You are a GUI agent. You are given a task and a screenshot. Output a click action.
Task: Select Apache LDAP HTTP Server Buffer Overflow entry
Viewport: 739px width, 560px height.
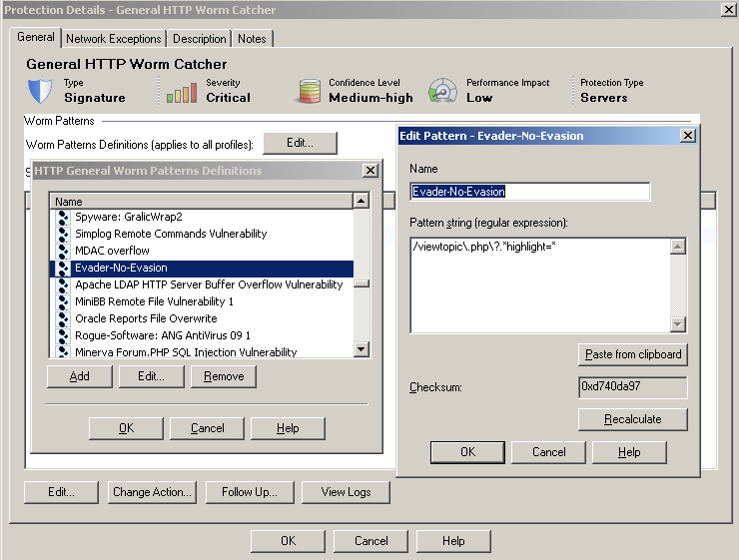[x=208, y=284]
